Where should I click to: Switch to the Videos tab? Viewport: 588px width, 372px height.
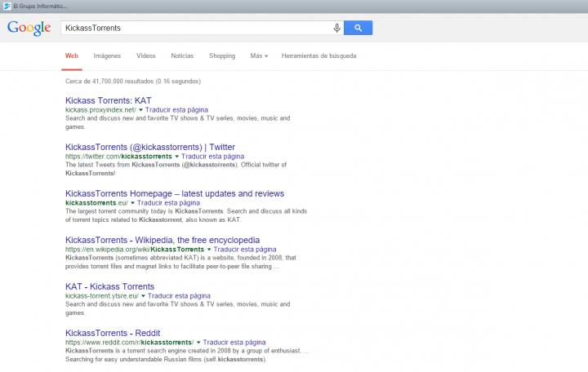[146, 55]
